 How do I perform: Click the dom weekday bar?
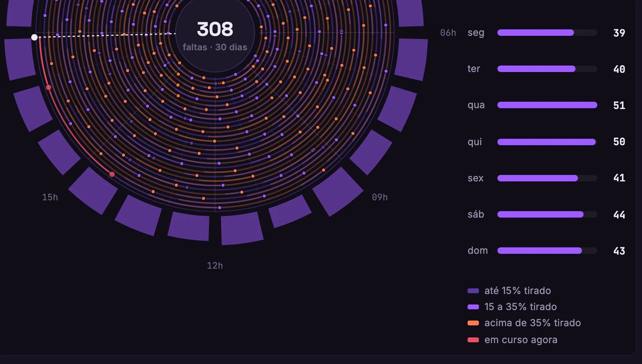click(547, 251)
